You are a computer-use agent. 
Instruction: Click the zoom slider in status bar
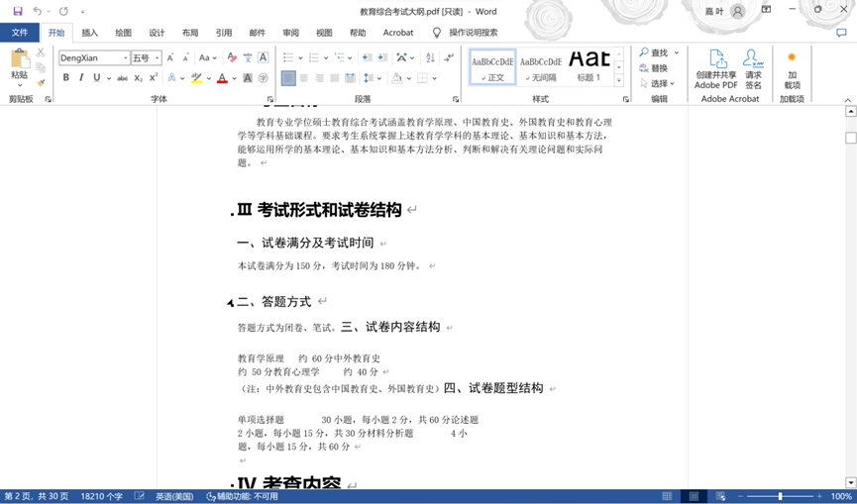(x=780, y=496)
